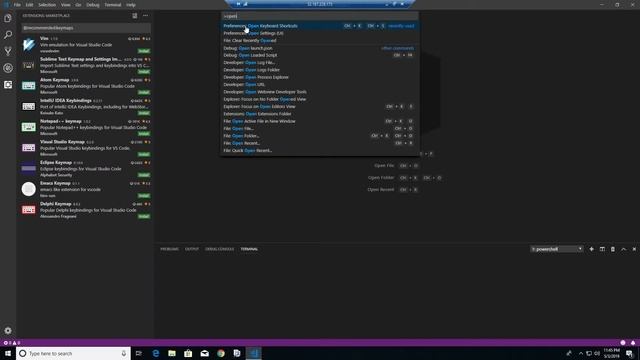The width and height of the screenshot is (640, 360).
Task: Install the Notepad++ keymap extension
Action: click(144, 133)
